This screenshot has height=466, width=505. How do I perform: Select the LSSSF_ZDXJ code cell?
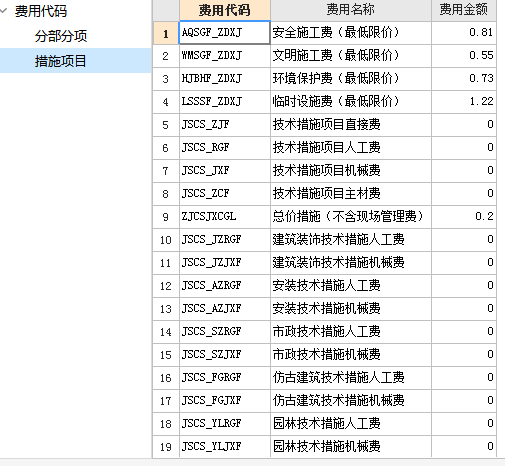pyautogui.click(x=225, y=102)
